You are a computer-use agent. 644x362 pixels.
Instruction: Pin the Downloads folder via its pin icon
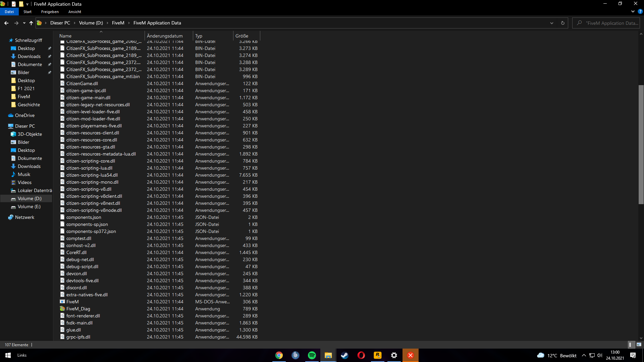tap(49, 56)
